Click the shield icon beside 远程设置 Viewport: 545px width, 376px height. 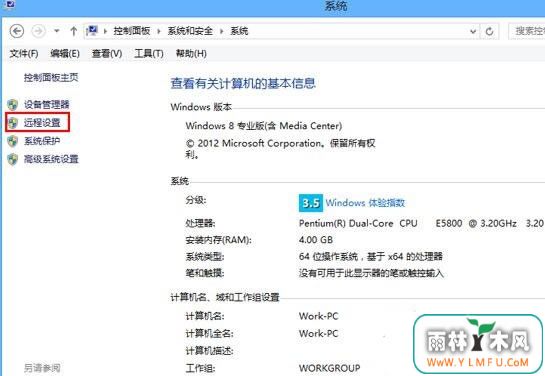point(13,123)
